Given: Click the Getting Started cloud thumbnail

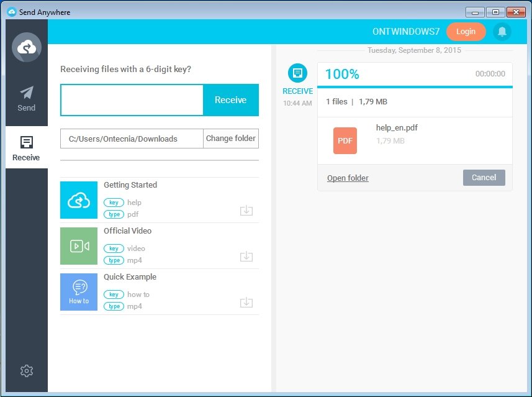Looking at the screenshot, I should (x=79, y=200).
